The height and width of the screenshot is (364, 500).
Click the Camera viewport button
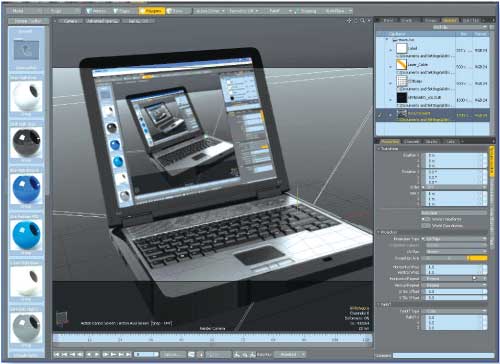[x=70, y=21]
